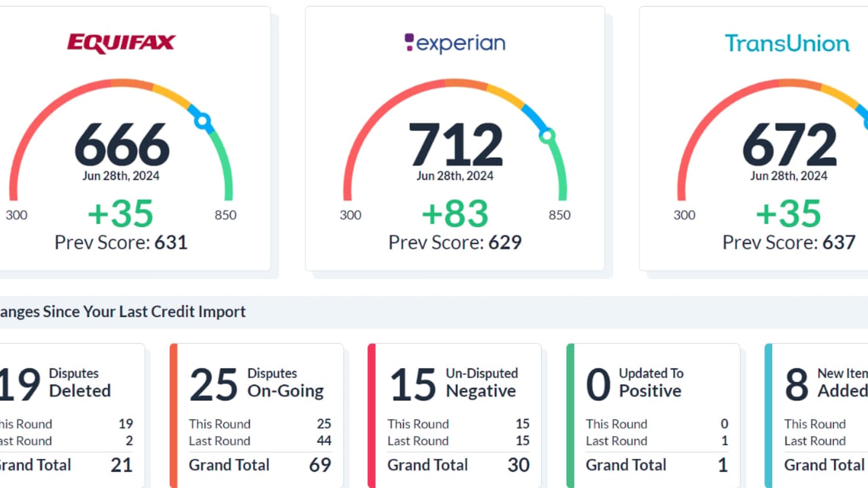868x488 pixels.
Task: Click the 300 label on Experian gauge
Action: (x=351, y=215)
